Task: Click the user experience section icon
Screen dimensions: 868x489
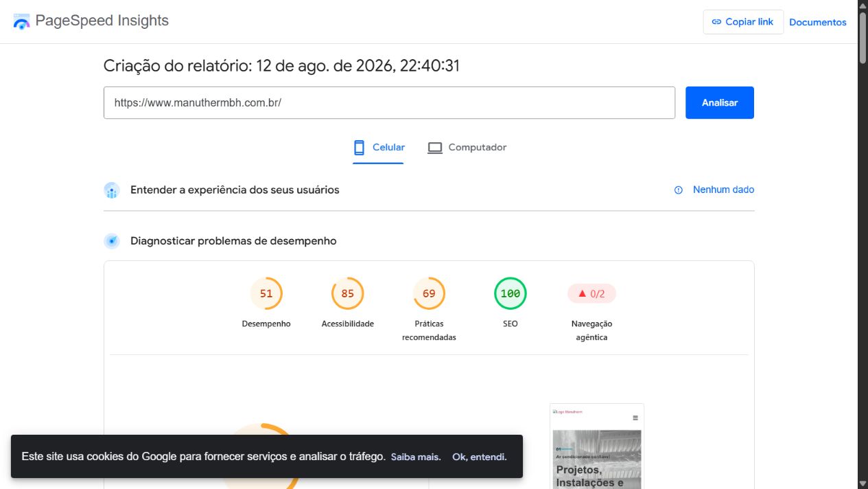Action: [x=112, y=190]
